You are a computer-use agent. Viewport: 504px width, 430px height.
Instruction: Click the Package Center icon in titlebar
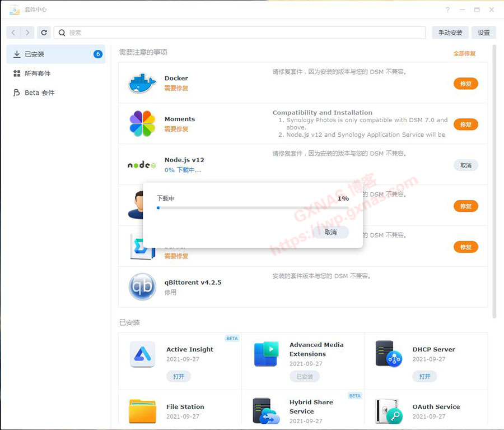tap(13, 10)
